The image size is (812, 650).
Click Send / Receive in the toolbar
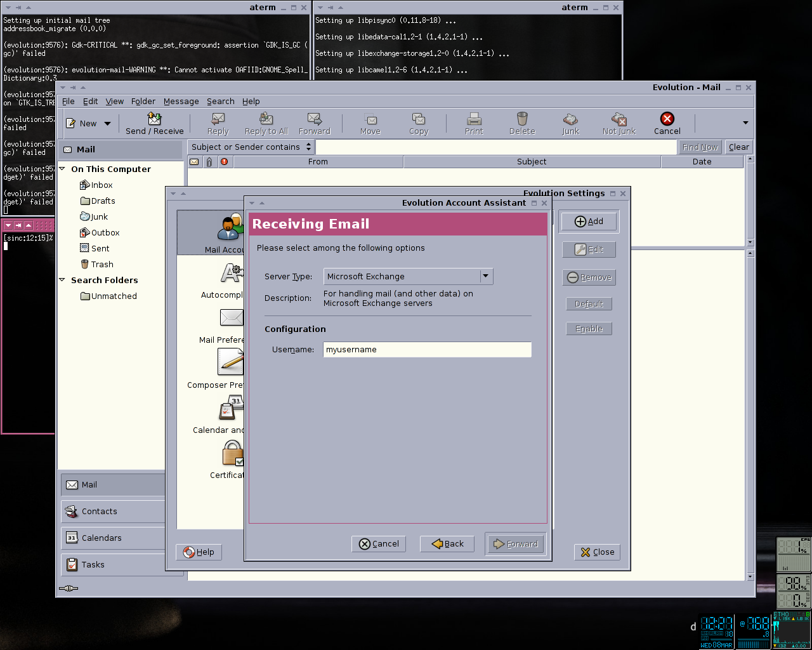tap(155, 124)
